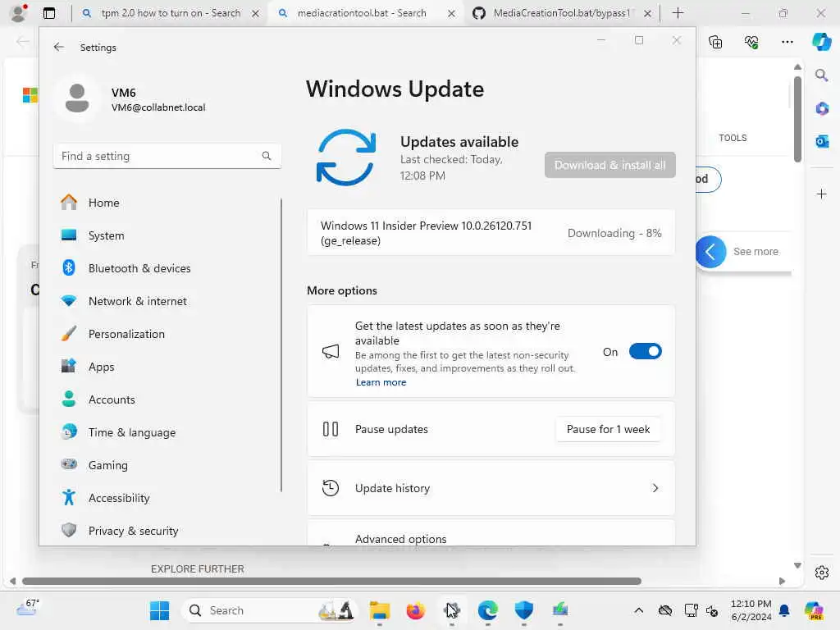The image size is (840, 630).
Task: Close the tpm 2.0 search tab
Action: click(x=256, y=13)
